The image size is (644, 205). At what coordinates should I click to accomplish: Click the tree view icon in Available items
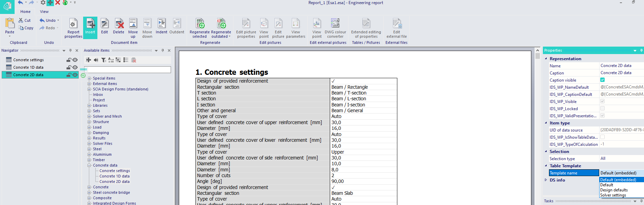(x=118, y=60)
